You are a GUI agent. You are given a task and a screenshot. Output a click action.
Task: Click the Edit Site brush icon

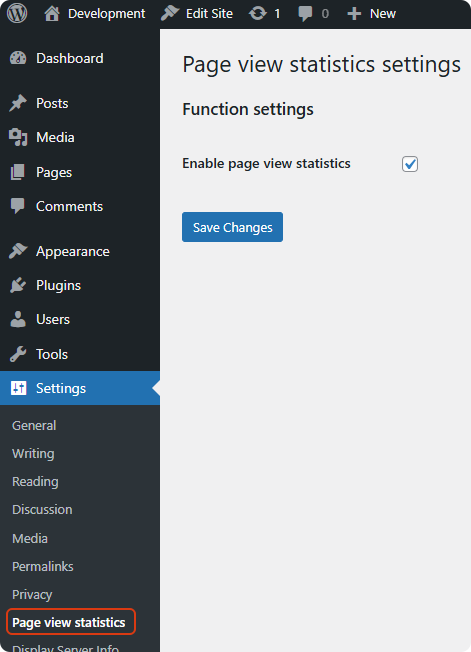pyautogui.click(x=170, y=13)
